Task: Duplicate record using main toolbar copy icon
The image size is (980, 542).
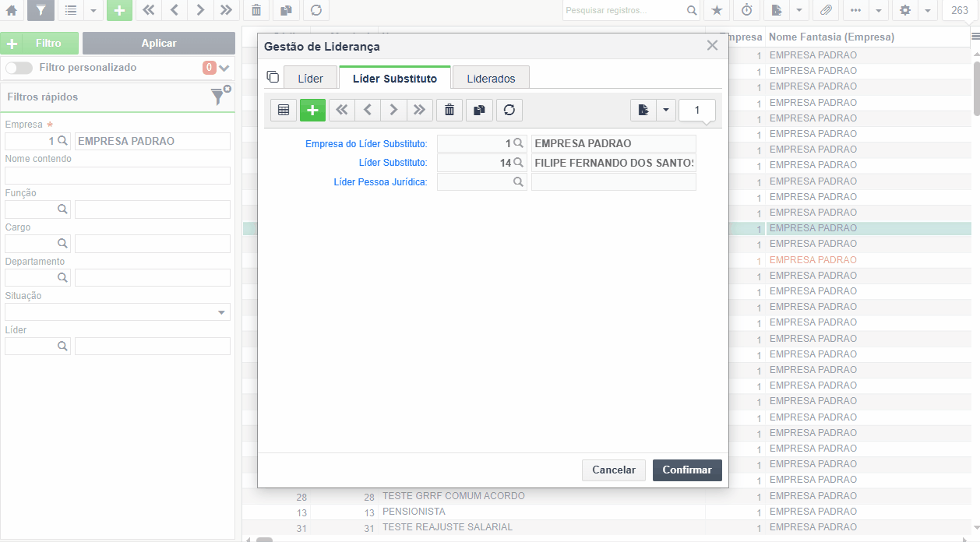Action: (286, 10)
